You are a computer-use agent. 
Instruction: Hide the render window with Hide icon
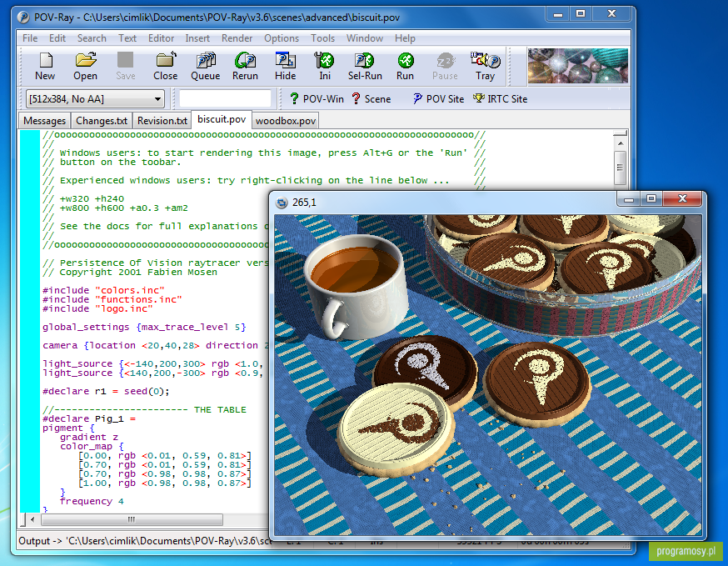tap(285, 66)
